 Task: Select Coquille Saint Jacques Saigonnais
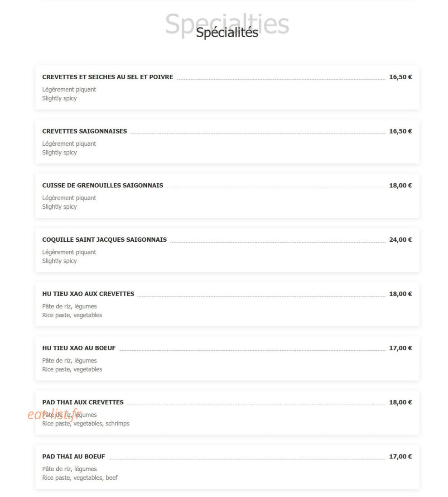pyautogui.click(x=104, y=239)
